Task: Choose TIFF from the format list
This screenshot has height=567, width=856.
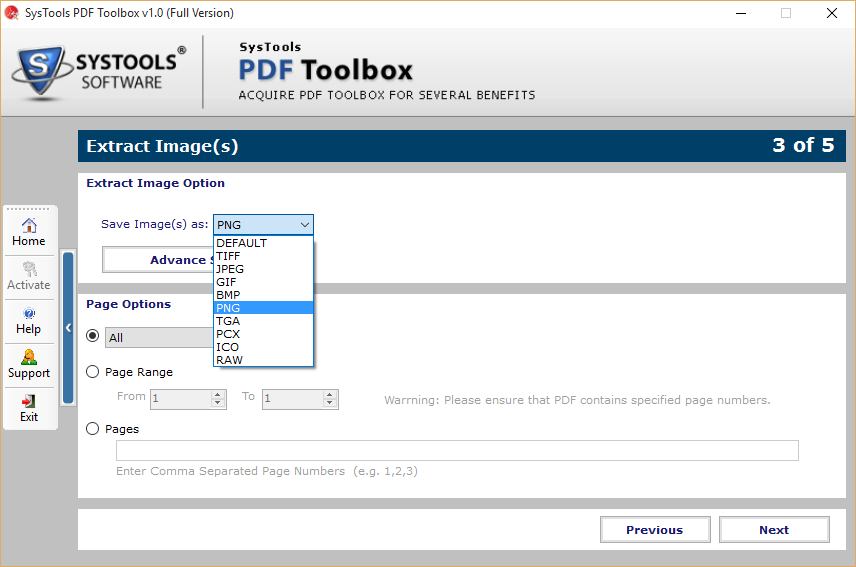Action: pos(263,256)
